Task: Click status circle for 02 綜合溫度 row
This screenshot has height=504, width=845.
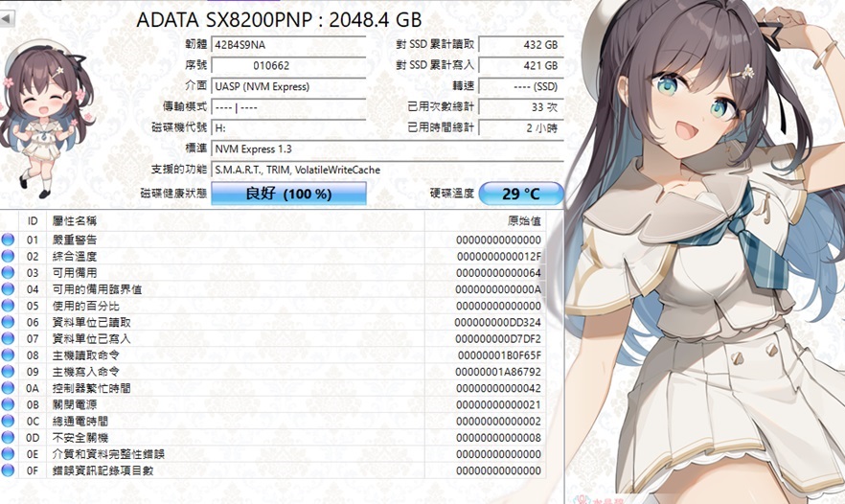Action: click(8, 256)
